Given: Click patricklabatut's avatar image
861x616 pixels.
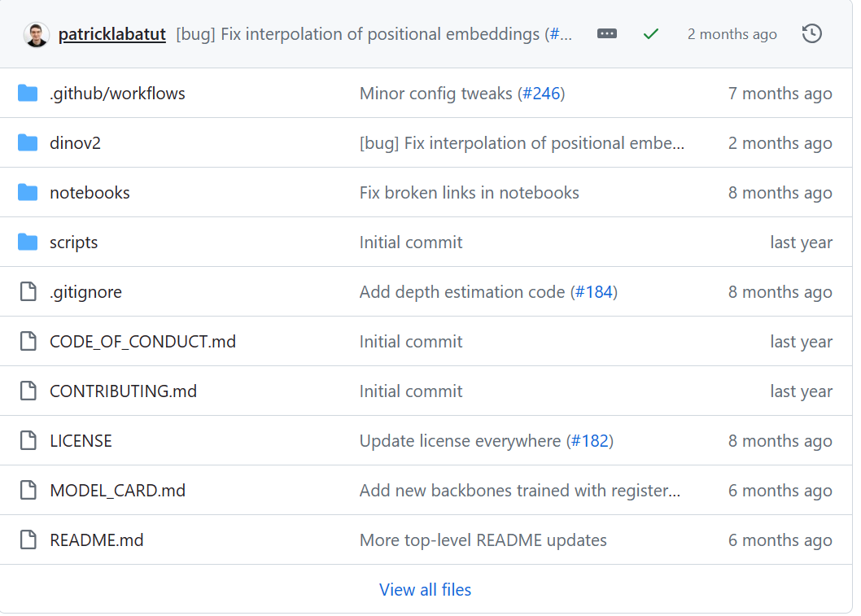Looking at the screenshot, I should pyautogui.click(x=37, y=35).
